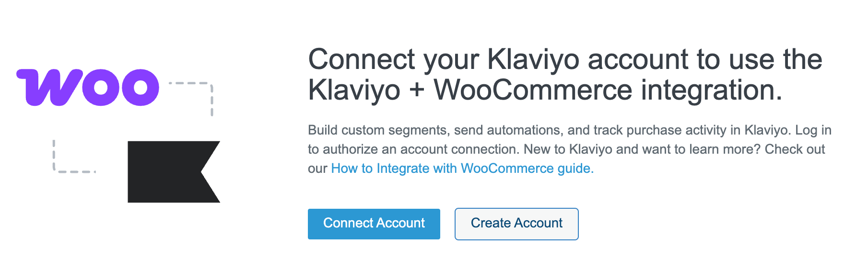
Task: Click the last letter o in Woo logo
Action: [140, 88]
